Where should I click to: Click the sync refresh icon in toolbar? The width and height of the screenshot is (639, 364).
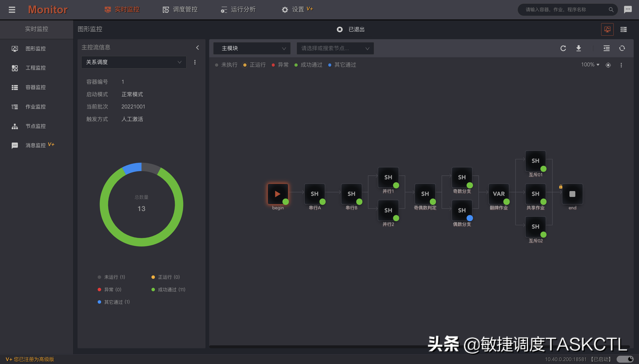[622, 48]
